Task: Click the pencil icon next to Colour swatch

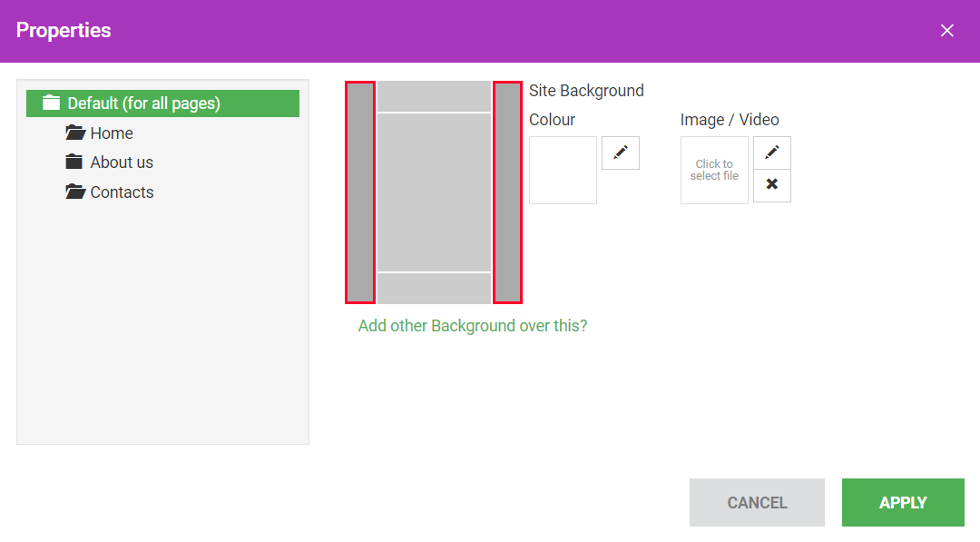Action: (x=620, y=153)
